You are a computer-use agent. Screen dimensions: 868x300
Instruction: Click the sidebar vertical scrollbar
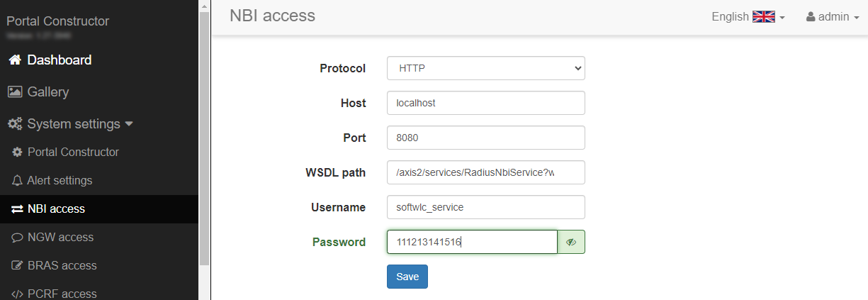click(204, 142)
